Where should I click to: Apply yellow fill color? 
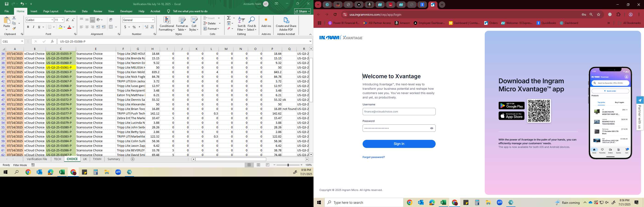[x=60, y=27]
